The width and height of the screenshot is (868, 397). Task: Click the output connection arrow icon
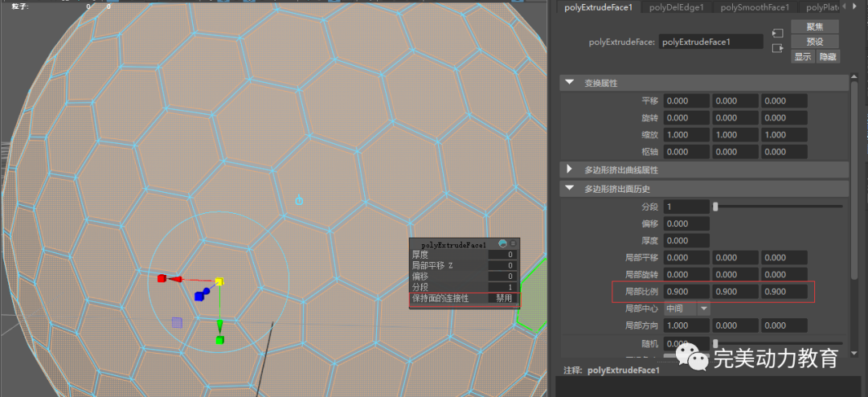coord(776,48)
